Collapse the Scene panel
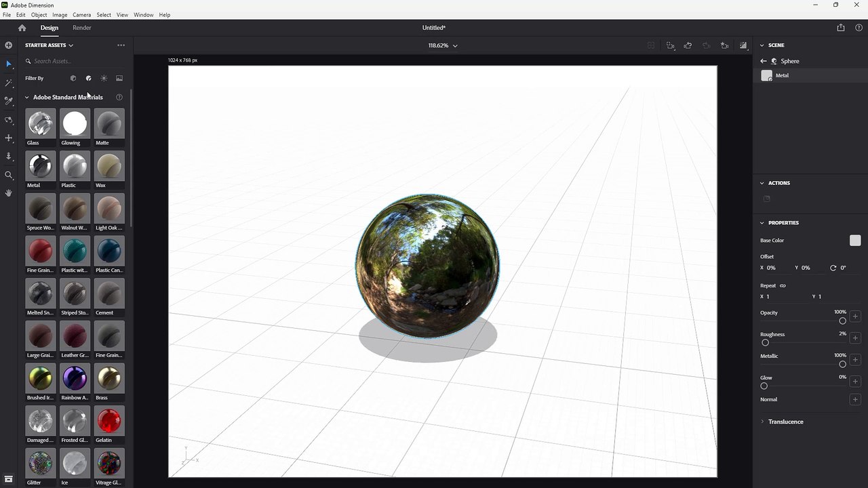Viewport: 868px width, 488px height. click(x=762, y=45)
